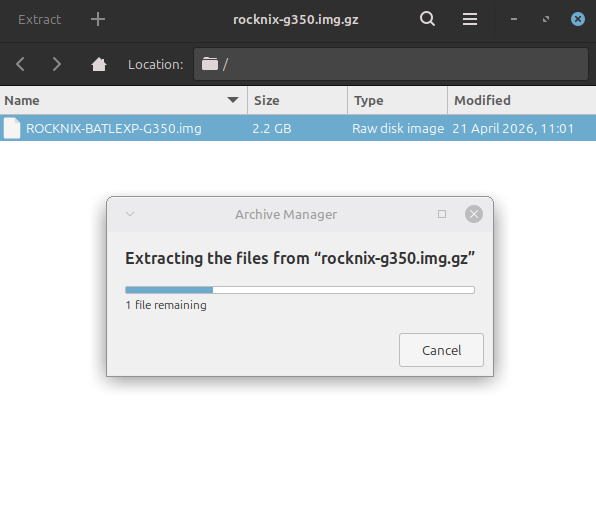
Task: Select ROCKNIX-BATLEXP-G350.img file row
Action: point(298,128)
